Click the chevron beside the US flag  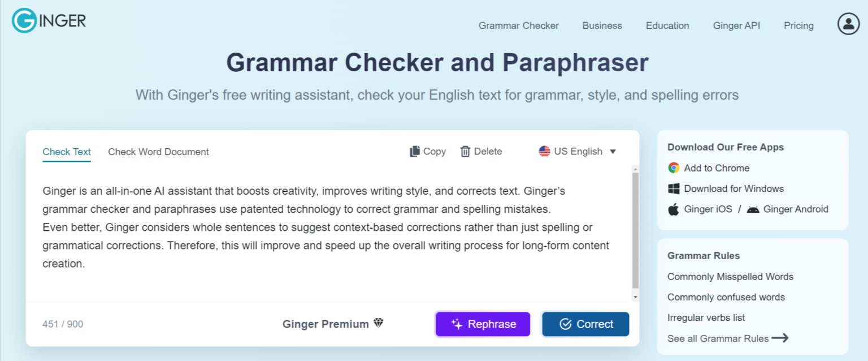click(614, 151)
